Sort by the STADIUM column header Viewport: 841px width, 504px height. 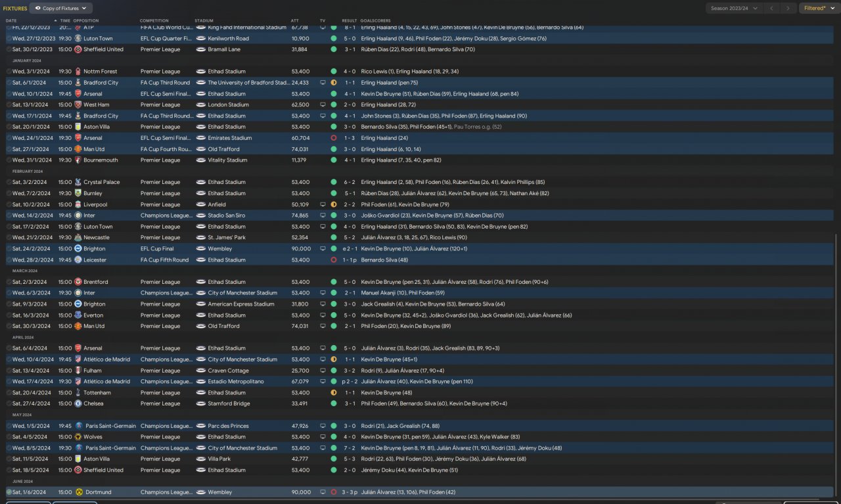pos(204,21)
